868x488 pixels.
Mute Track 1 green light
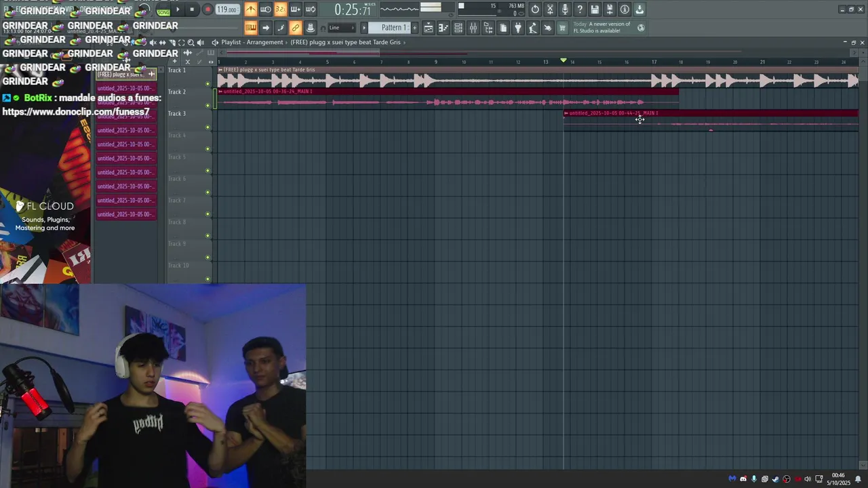(x=208, y=84)
